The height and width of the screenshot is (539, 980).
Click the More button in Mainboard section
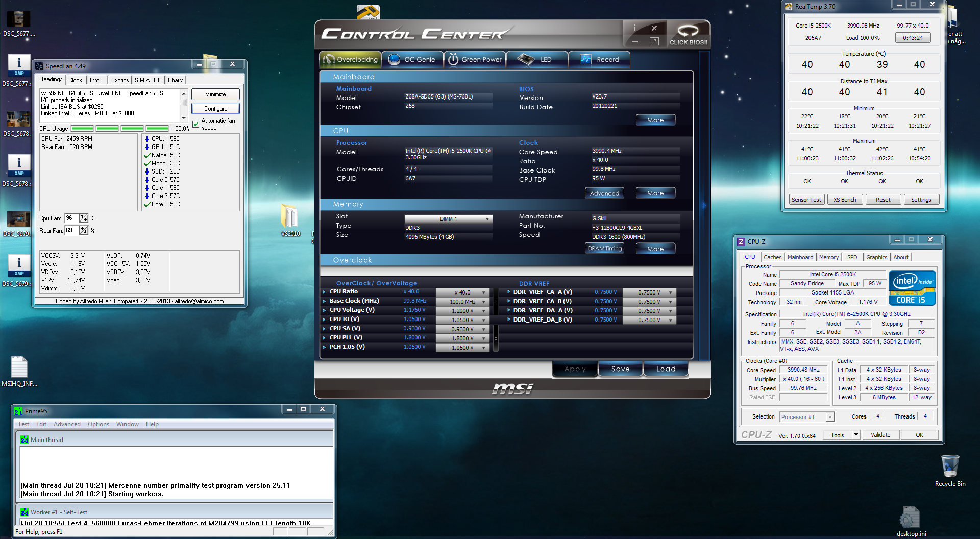tap(655, 120)
